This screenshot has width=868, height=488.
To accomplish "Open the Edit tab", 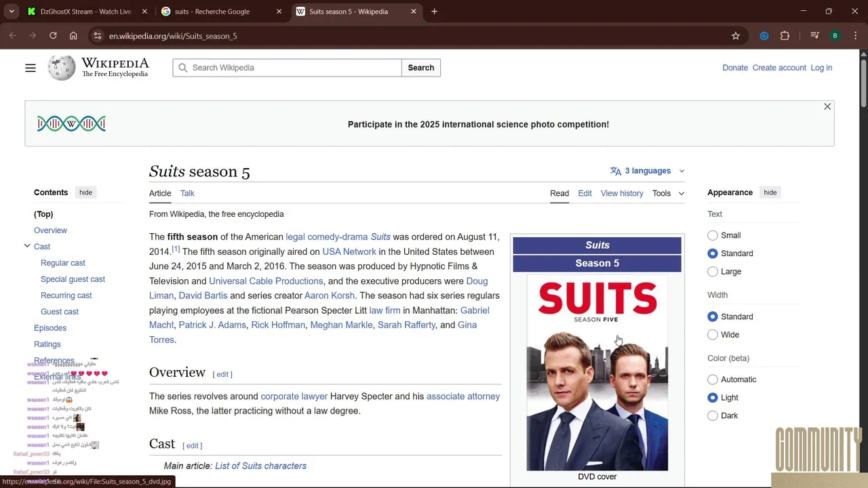I will point(585,193).
